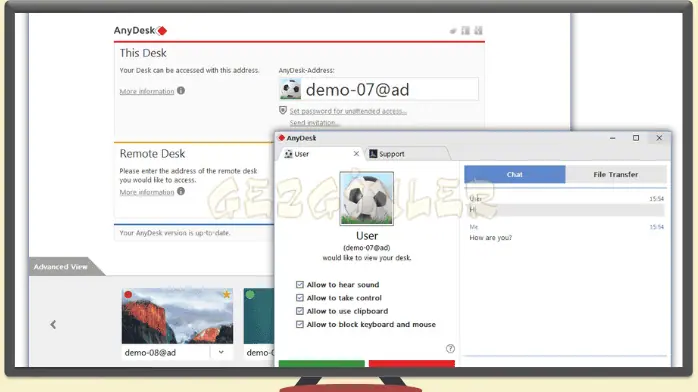Click the middle icon in the main window's top-right toolbar
The width and height of the screenshot is (698, 392).
point(466,30)
